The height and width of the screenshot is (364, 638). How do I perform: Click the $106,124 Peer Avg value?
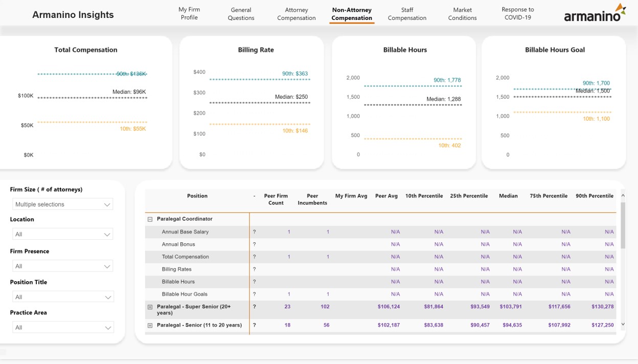click(389, 307)
